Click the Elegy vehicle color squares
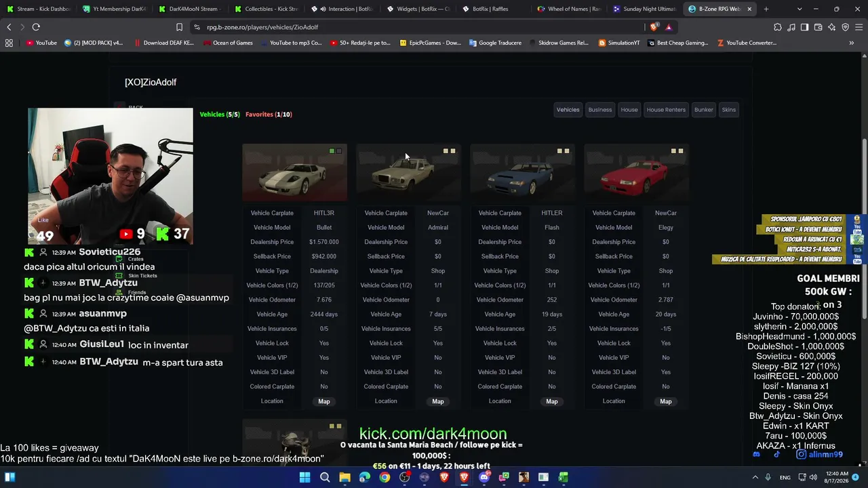Image resolution: width=868 pixels, height=488 pixels. point(677,151)
